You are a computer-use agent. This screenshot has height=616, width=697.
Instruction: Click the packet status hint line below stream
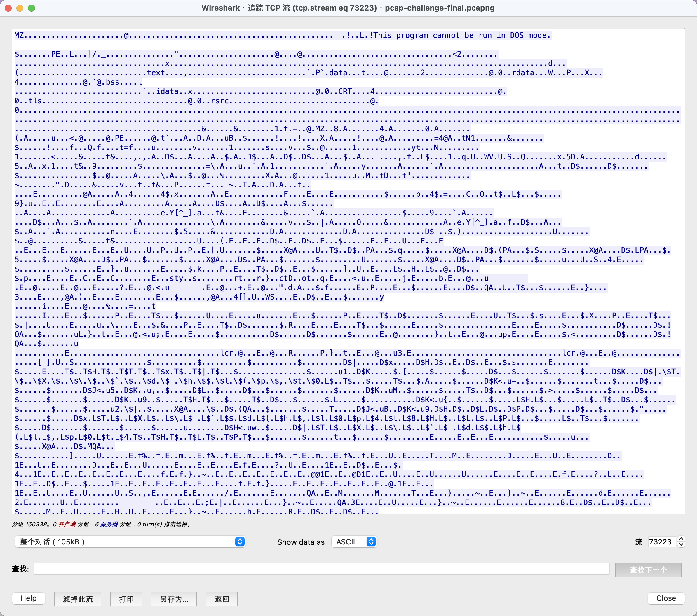[x=102, y=524]
